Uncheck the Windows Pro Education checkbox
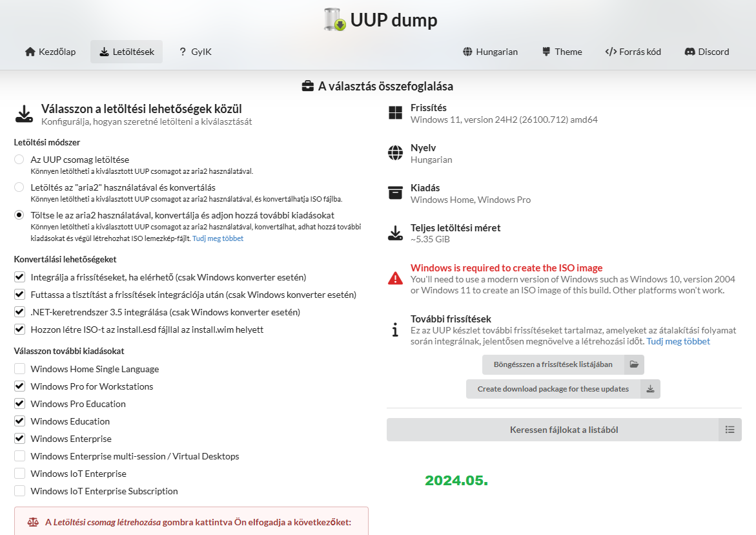 point(20,403)
